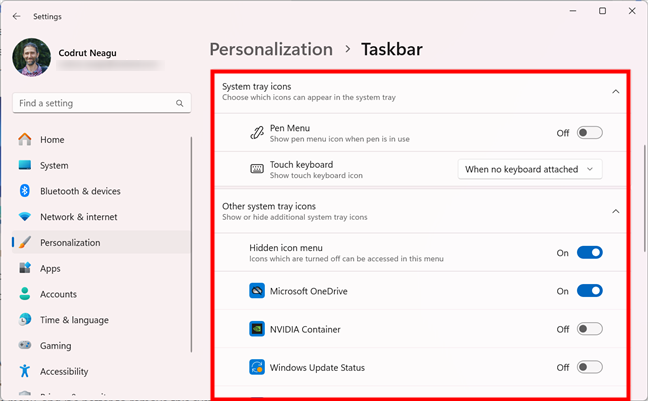Click the Pen Menu pen icon
The width and height of the screenshot is (648, 401).
(x=257, y=133)
